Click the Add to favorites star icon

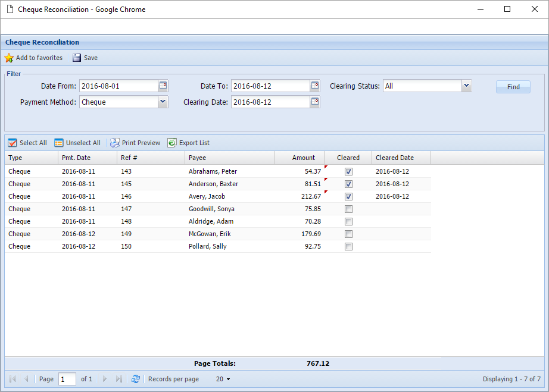(x=9, y=58)
